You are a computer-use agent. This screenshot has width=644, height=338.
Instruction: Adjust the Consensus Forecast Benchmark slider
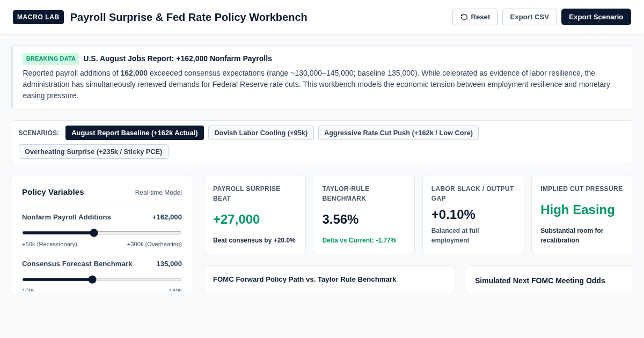pyautogui.click(x=102, y=280)
